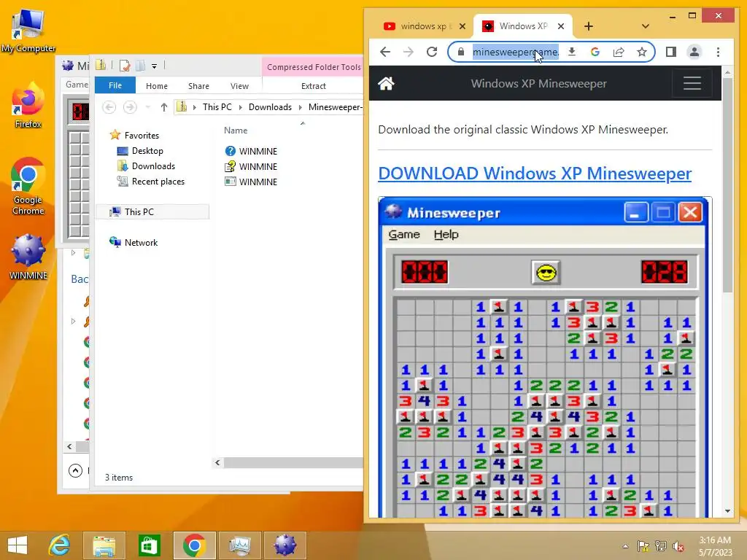Toggle Chrome side panel
The height and width of the screenshot is (560, 747).
(x=671, y=52)
